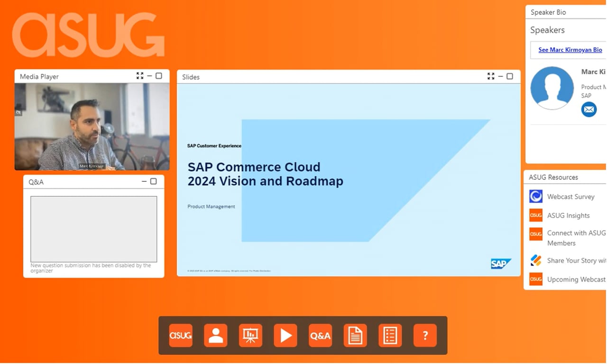Screen dimensions: 607x364
Task: Open Speaker Bio from the dock person icon
Action: (x=216, y=336)
